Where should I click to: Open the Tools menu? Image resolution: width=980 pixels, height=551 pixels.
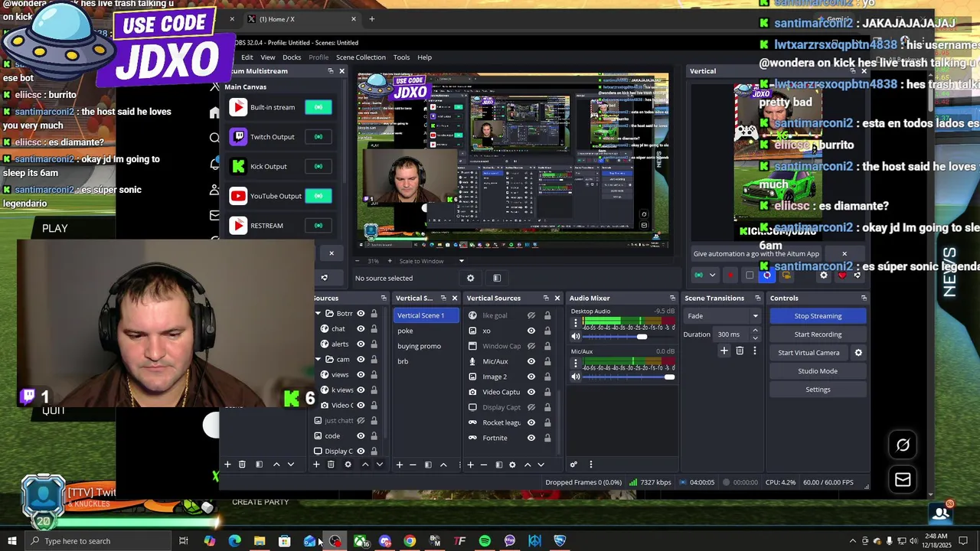click(x=401, y=57)
